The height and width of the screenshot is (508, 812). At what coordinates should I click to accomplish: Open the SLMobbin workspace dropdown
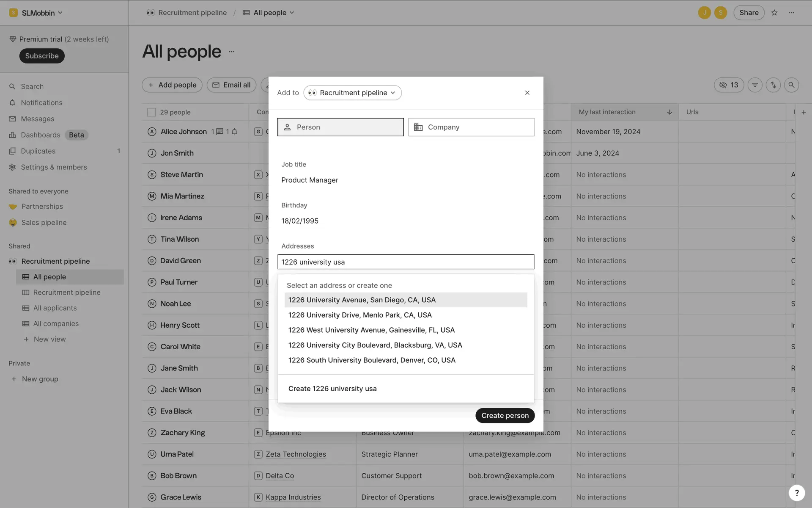37,13
